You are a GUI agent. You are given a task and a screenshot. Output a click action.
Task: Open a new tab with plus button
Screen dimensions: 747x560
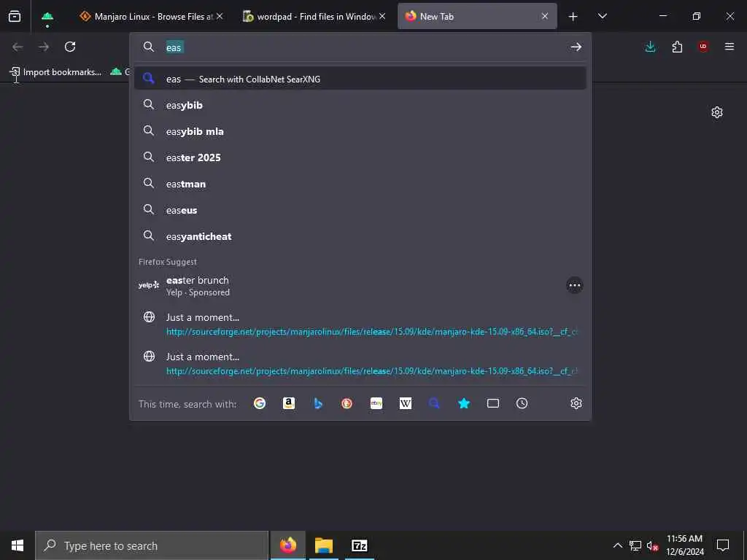[x=573, y=17]
